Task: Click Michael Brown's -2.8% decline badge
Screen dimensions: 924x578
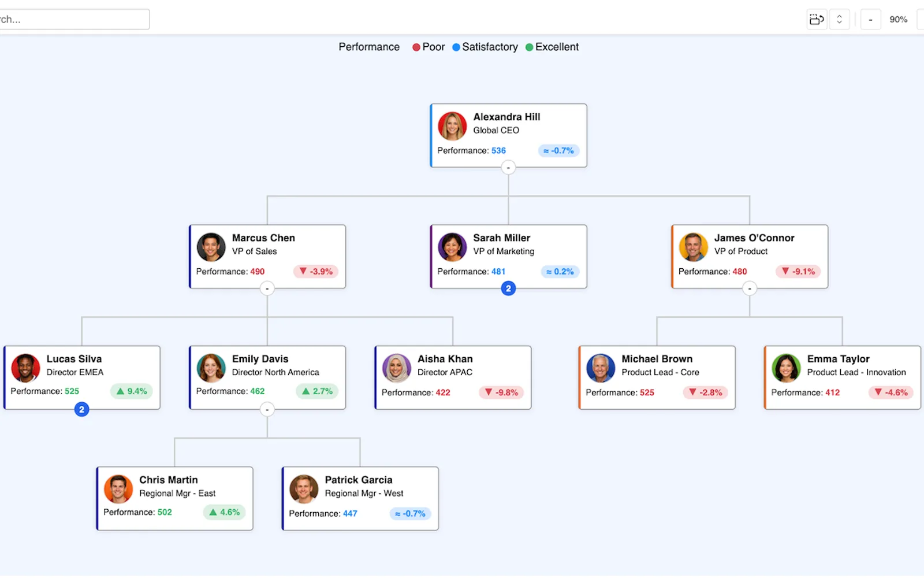Action: coord(706,392)
